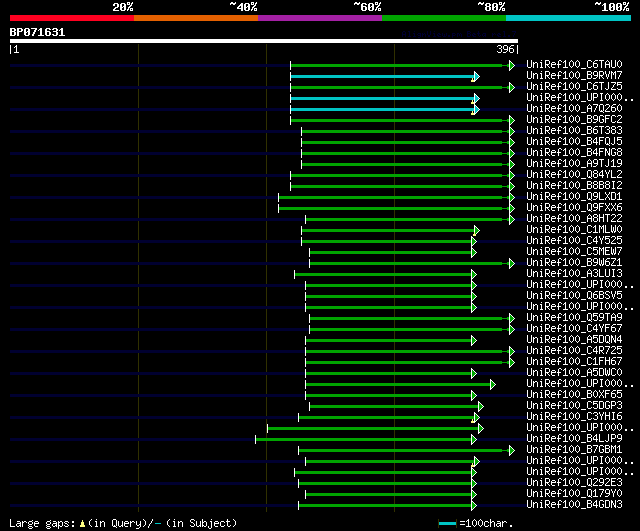
Task: Select the UniRef100_A5DWC0 label
Action: coord(574,373)
